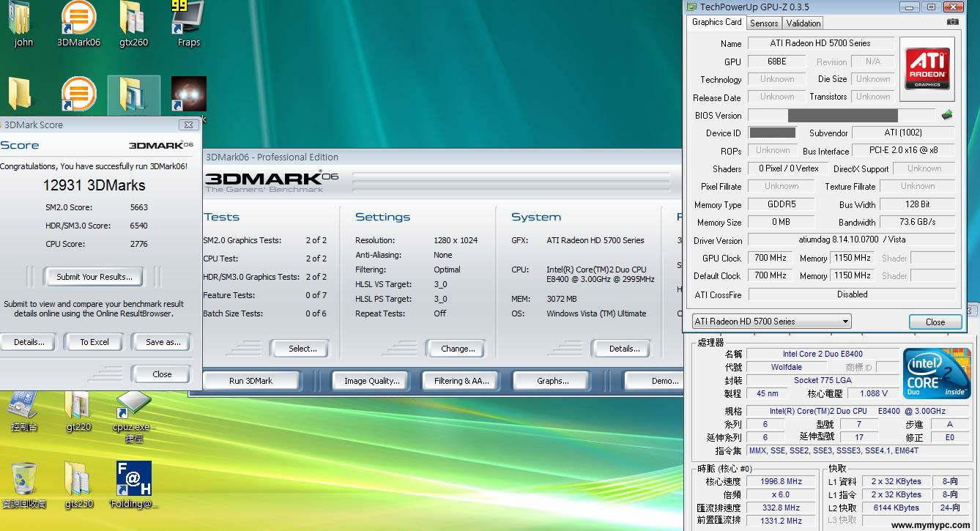Open the gt220 folder

point(78,405)
